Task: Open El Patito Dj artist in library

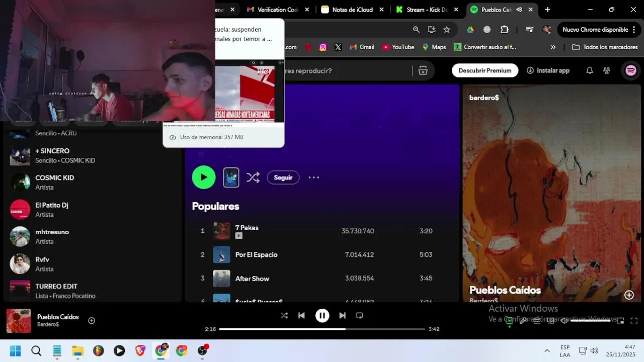Action: point(93,209)
